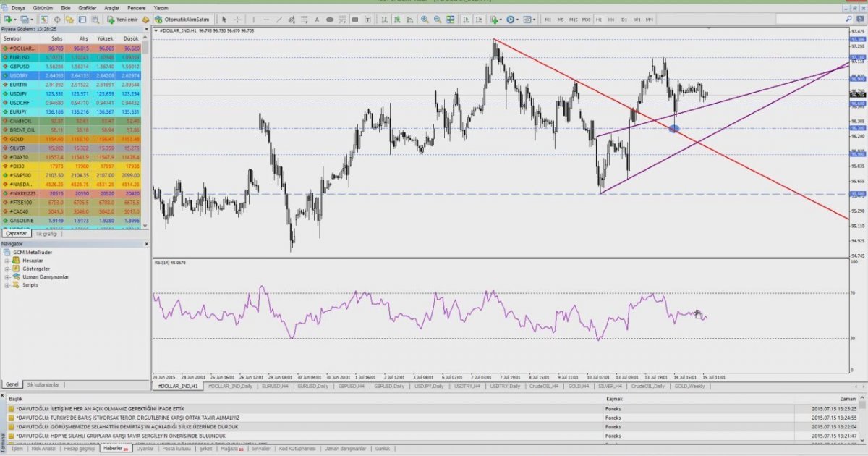
Task: Expand the Hesaplar tree node
Action: 7,260
